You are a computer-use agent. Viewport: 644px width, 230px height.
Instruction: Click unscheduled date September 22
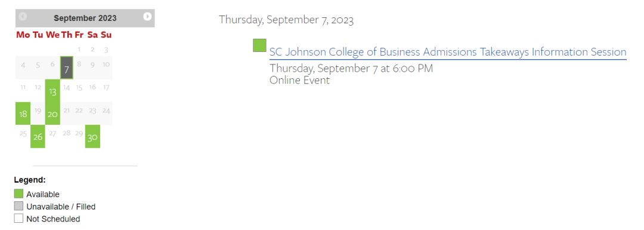[79, 111]
